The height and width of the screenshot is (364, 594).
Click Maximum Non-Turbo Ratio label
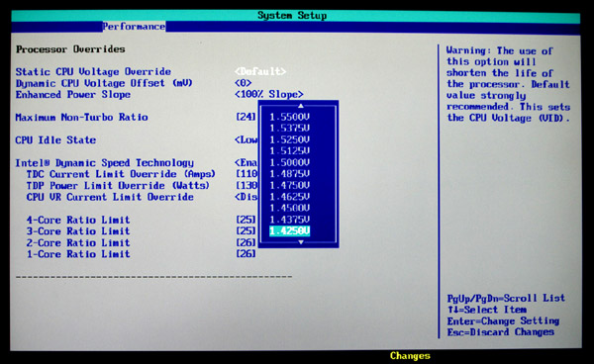[x=81, y=118]
